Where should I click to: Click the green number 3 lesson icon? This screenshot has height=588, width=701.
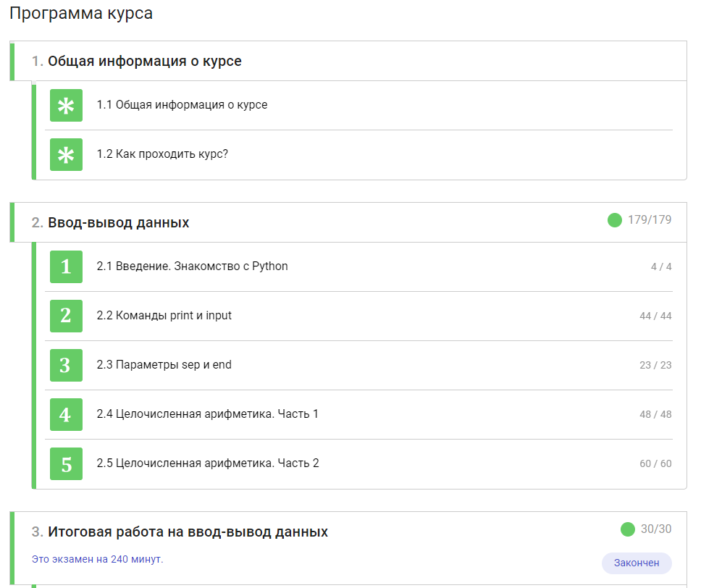(66, 365)
